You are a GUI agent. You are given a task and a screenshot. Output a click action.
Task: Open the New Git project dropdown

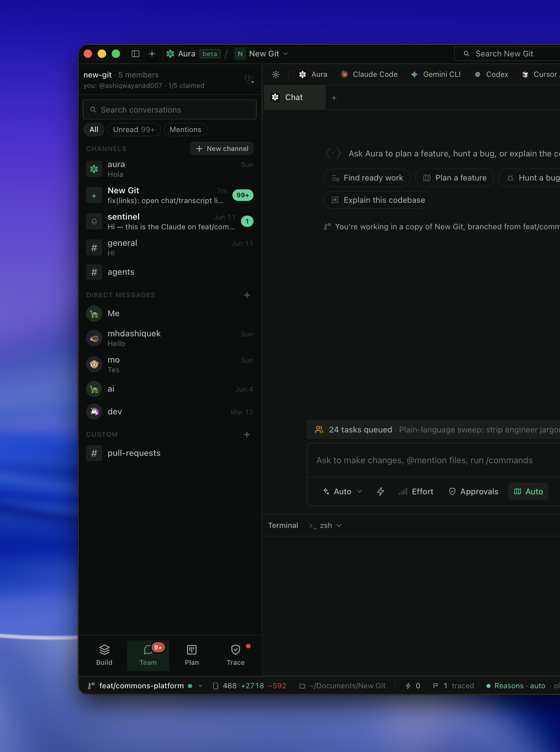click(x=262, y=54)
